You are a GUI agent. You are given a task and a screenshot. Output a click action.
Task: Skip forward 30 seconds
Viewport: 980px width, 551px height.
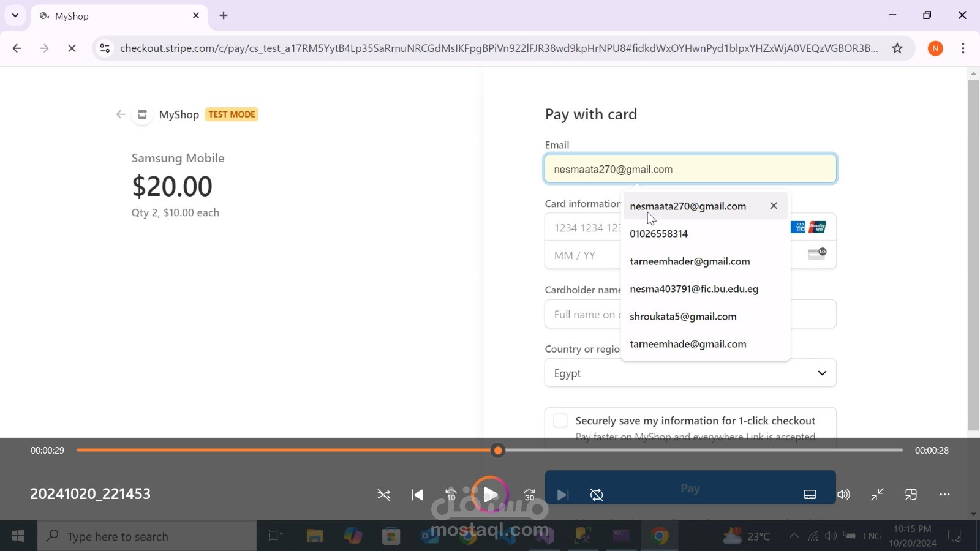[x=530, y=495]
